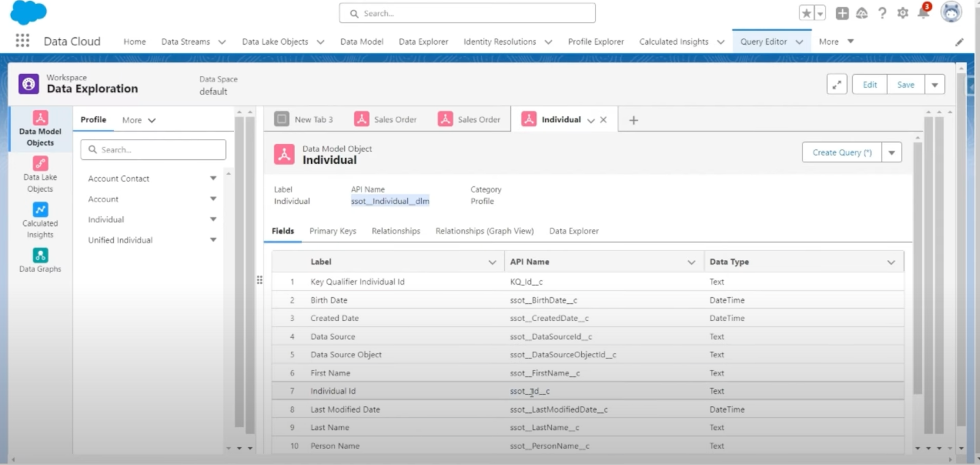
Task: Click the Save button
Action: (x=906, y=85)
